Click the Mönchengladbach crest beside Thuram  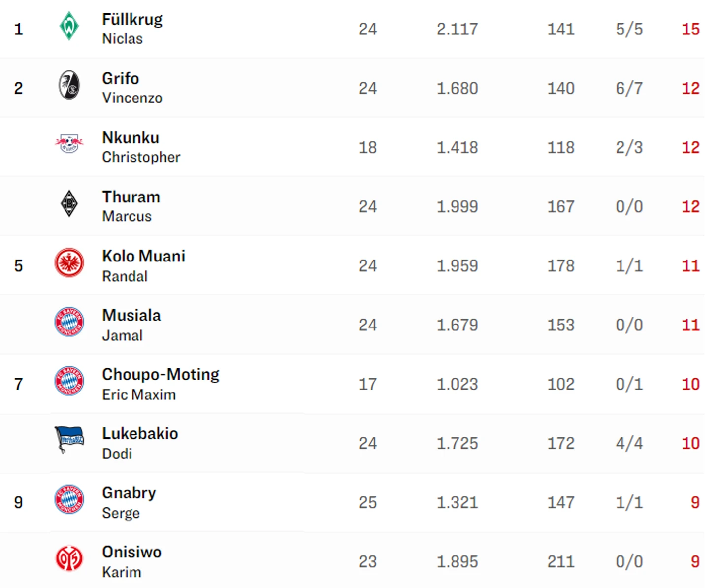[x=69, y=203]
